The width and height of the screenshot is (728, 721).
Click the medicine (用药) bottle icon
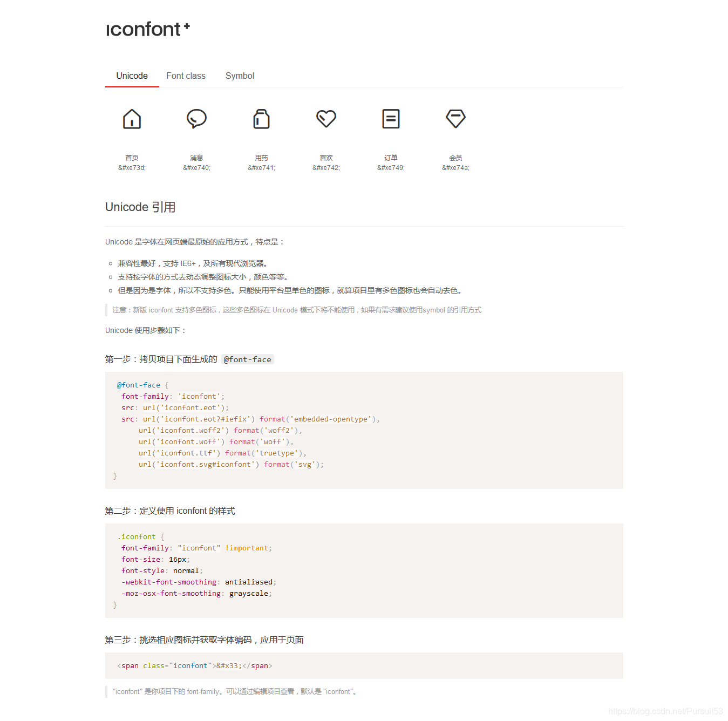tap(261, 119)
